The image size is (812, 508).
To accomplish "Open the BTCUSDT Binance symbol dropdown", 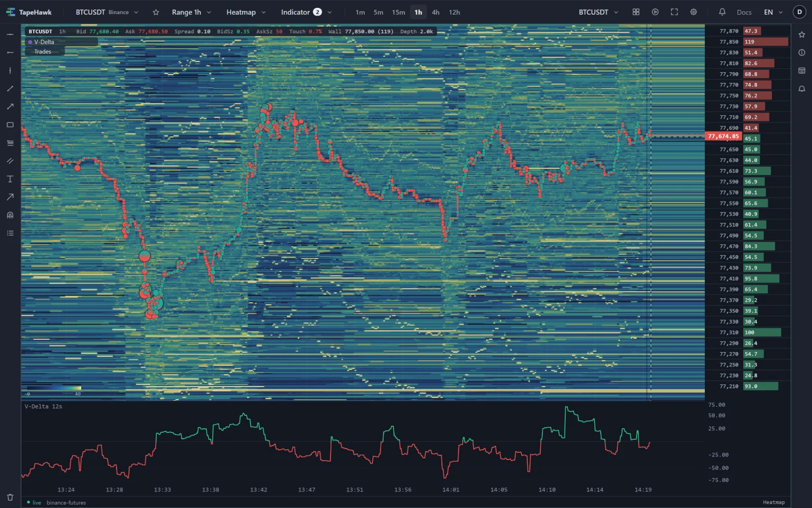I will click(107, 12).
